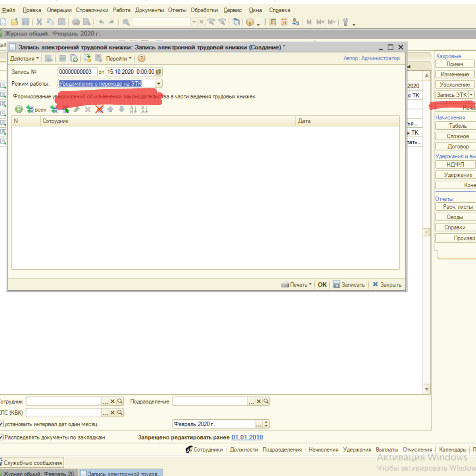Screen dimensions: 476x476
Task: Click the Paste clipboard icon
Action: 62,22
